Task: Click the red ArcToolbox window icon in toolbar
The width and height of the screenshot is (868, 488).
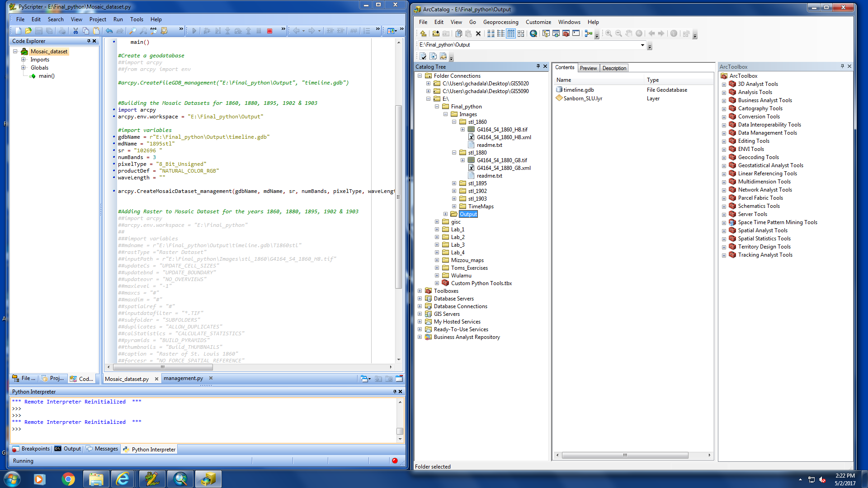Action: click(x=566, y=33)
